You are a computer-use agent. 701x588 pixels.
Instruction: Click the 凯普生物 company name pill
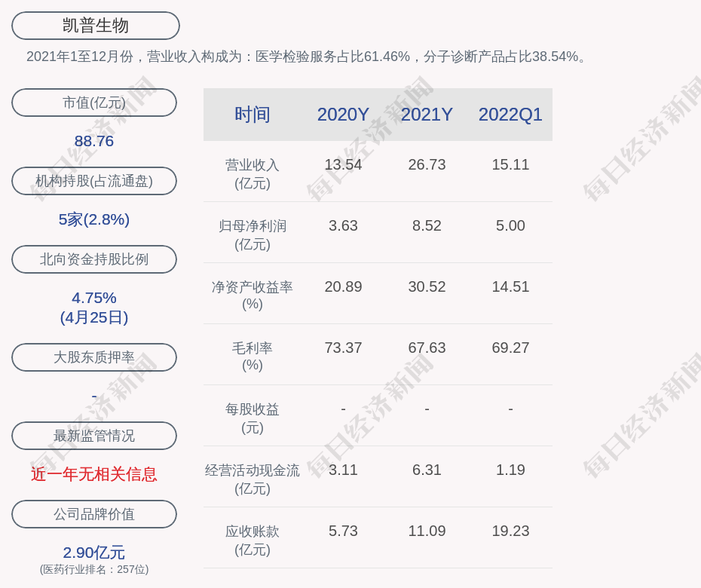[96, 26]
